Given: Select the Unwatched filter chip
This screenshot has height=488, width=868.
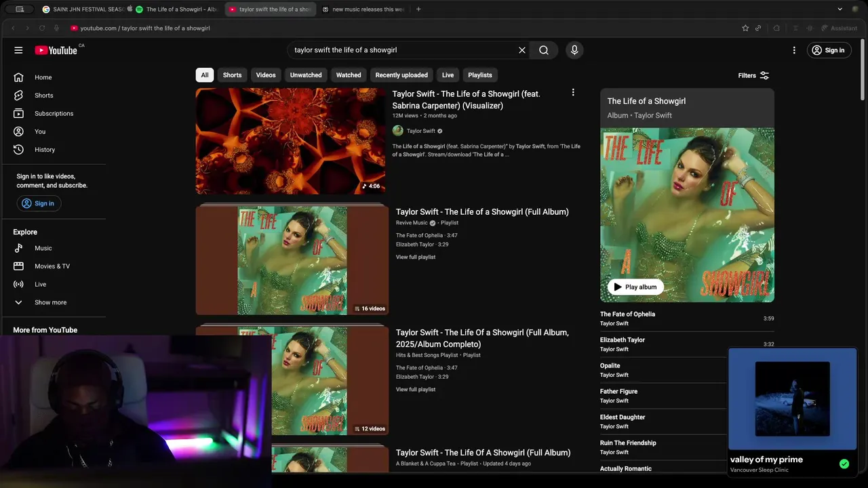Looking at the screenshot, I should pos(306,75).
